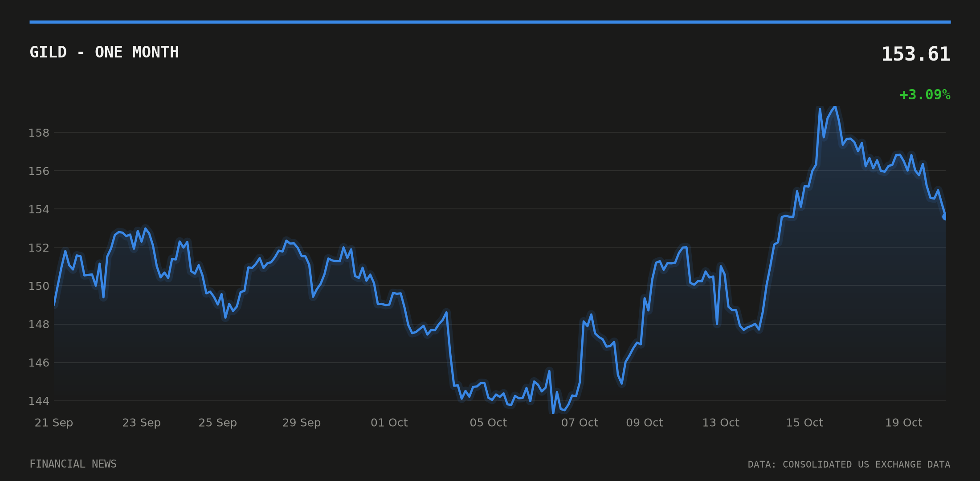The width and height of the screenshot is (980, 481).
Task: Click the 01 Oct date label
Action: (x=389, y=423)
